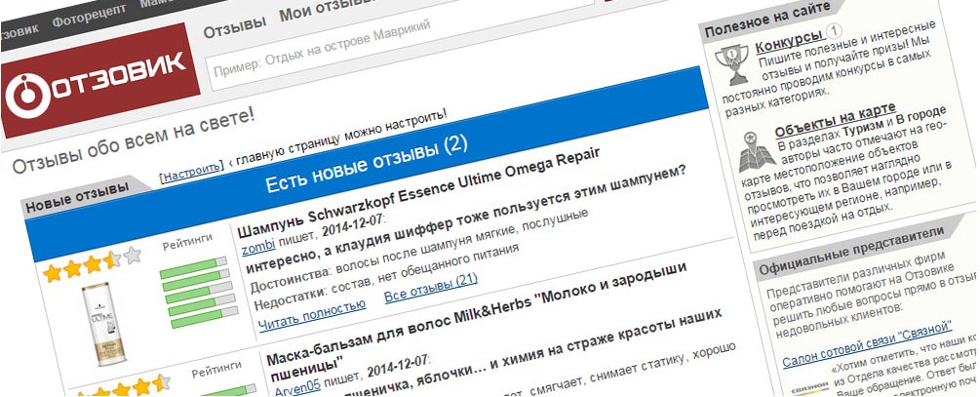Click the contest count badge showing 1
980x397 pixels.
click(834, 31)
